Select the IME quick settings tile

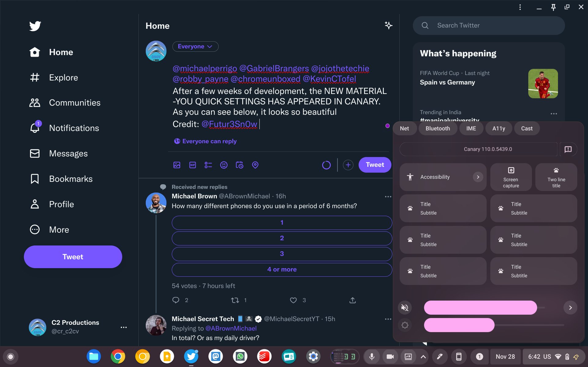point(471,128)
